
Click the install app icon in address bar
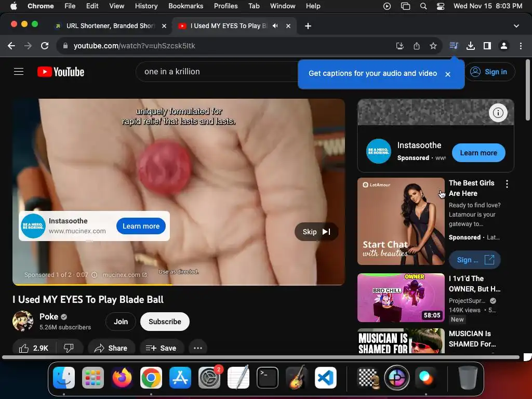coord(400,46)
